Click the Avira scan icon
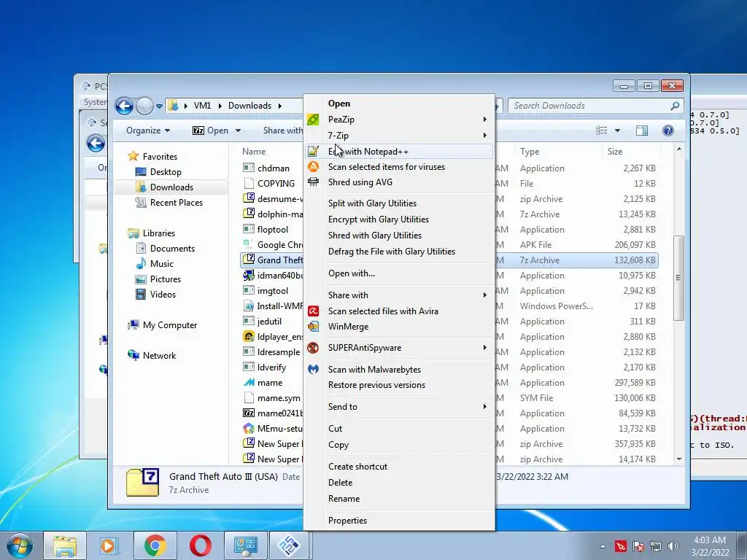Screen dimensions: 747x560 pos(313,311)
